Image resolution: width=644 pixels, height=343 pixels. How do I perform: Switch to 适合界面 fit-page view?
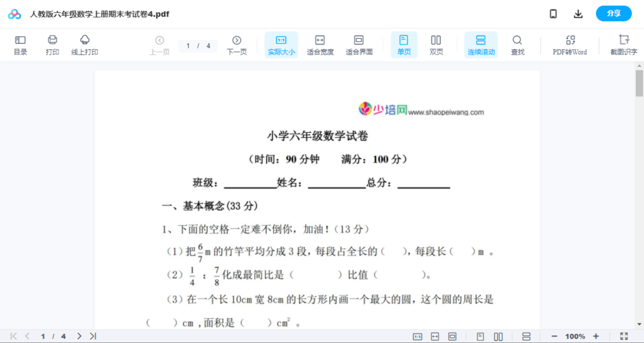click(359, 45)
